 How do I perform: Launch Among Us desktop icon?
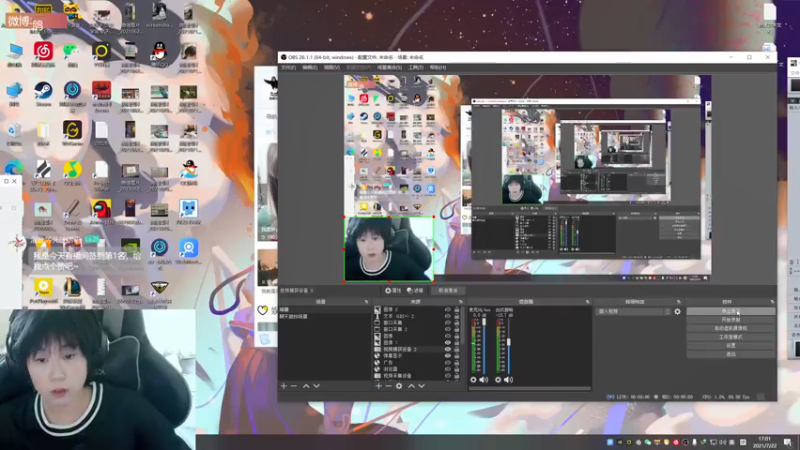point(101,213)
